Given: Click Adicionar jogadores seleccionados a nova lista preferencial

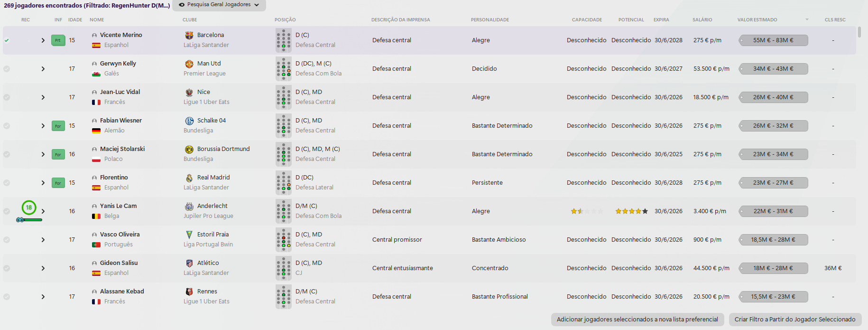Looking at the screenshot, I should 637,320.
